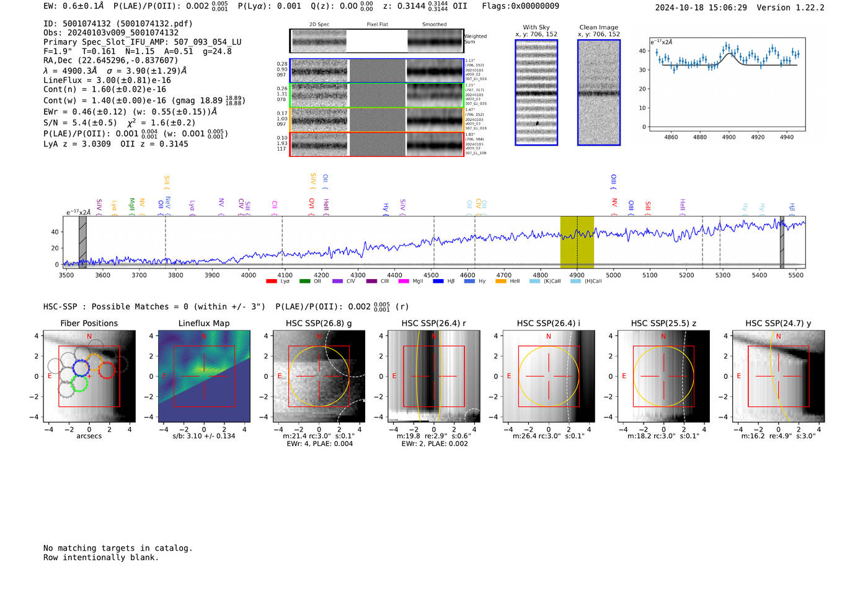Pick the (K)CaII legend swatch
The width and height of the screenshot is (868, 591).
click(x=534, y=282)
